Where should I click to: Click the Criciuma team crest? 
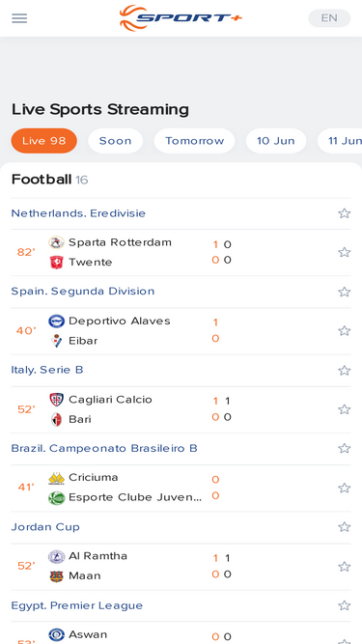click(56, 478)
